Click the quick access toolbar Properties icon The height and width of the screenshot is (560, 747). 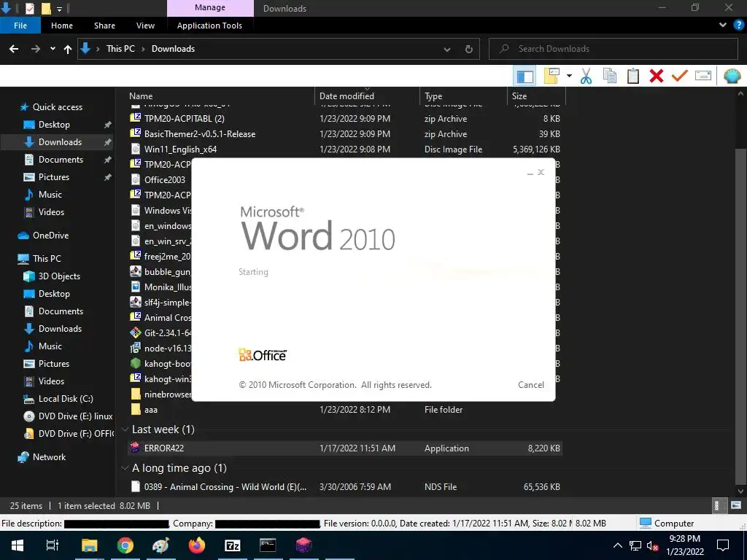point(29,8)
